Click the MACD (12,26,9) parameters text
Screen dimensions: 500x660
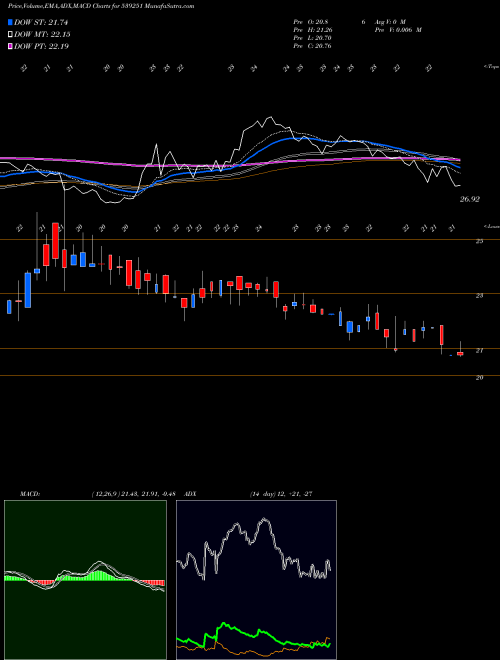[x=133, y=494]
